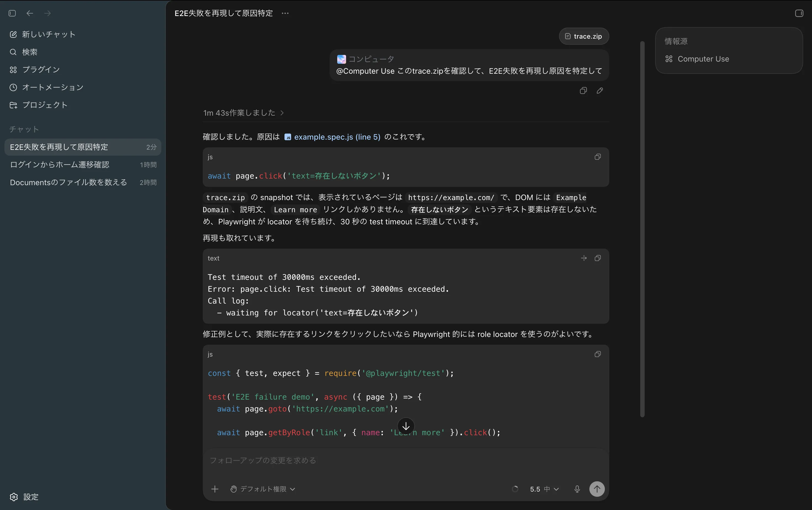Open the chat title more options menu

(285, 13)
